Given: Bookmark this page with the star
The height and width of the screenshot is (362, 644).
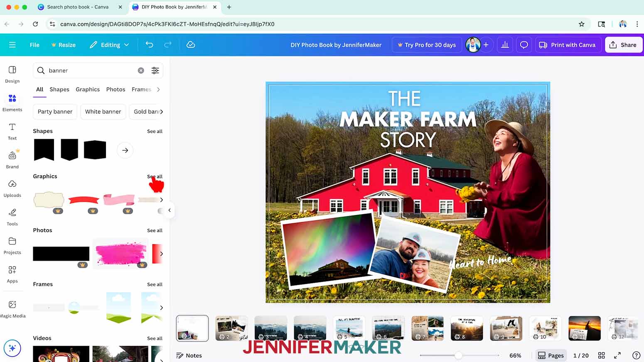Looking at the screenshot, I should 582,24.
